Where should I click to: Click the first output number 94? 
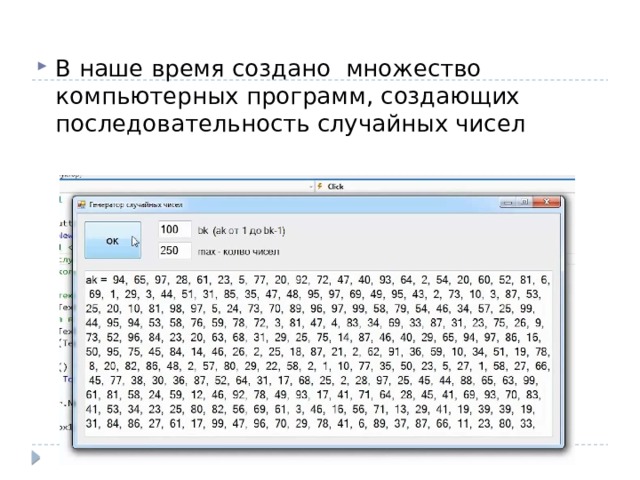[120, 280]
